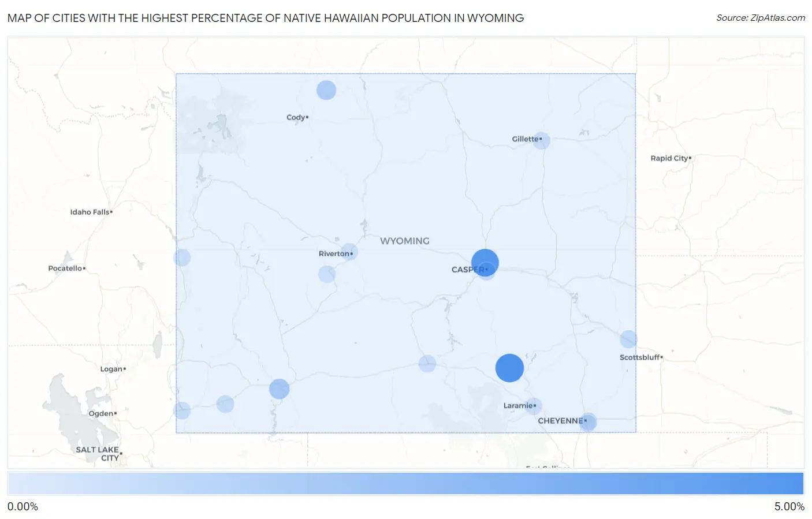Image resolution: width=812 pixels, height=519 pixels.
Task: Click the pale bubble between the two southwest bubbles
Action: tap(225, 404)
